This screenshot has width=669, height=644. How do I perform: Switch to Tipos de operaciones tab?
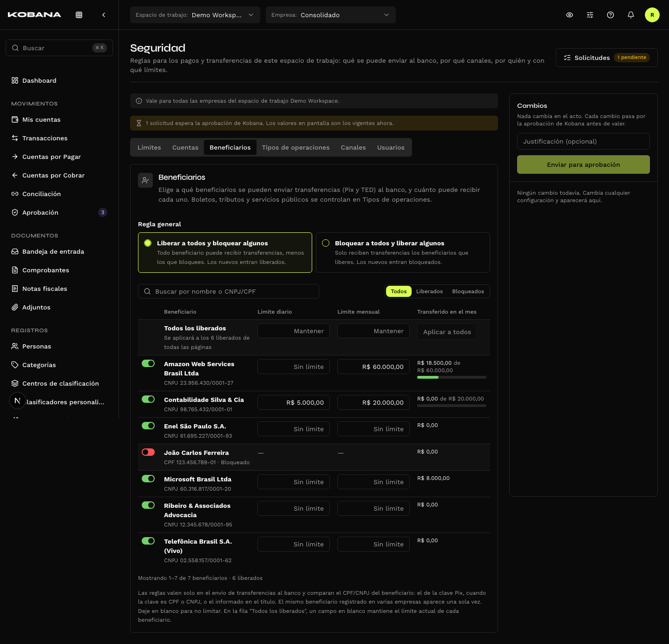(296, 147)
